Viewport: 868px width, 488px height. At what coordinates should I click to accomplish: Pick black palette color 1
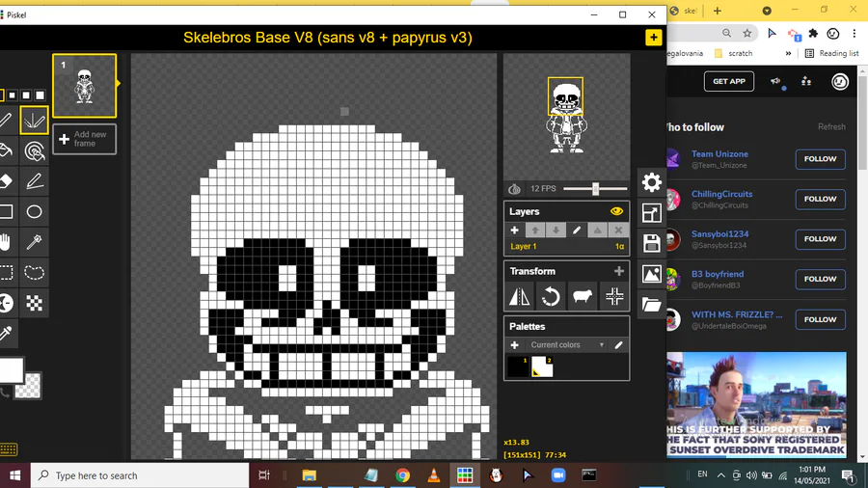tap(518, 366)
